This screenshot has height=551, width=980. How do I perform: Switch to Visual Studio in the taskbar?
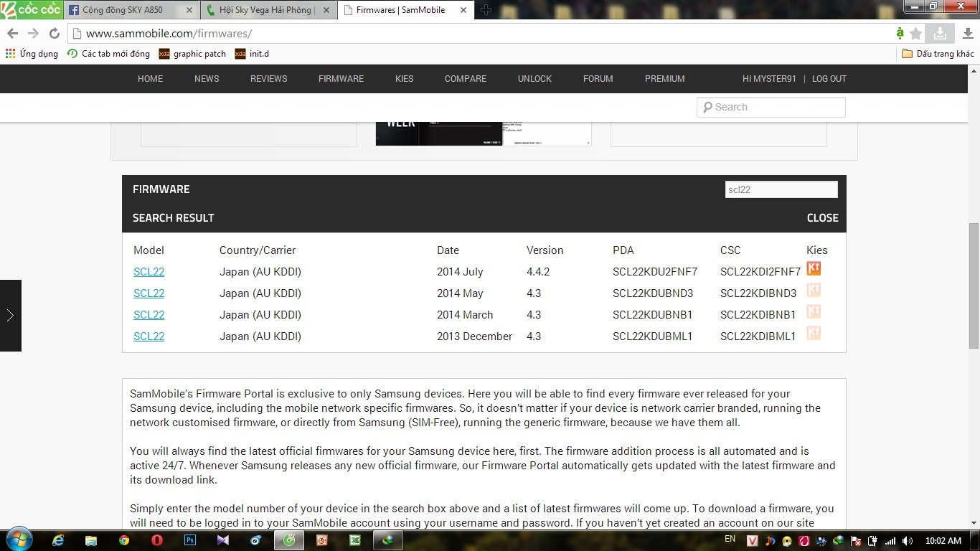point(223,540)
